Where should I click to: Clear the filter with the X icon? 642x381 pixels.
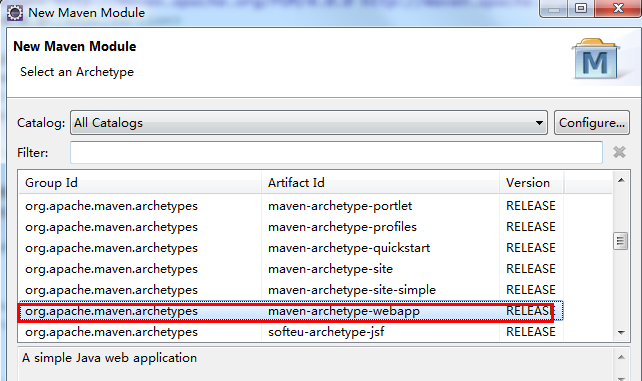click(619, 152)
